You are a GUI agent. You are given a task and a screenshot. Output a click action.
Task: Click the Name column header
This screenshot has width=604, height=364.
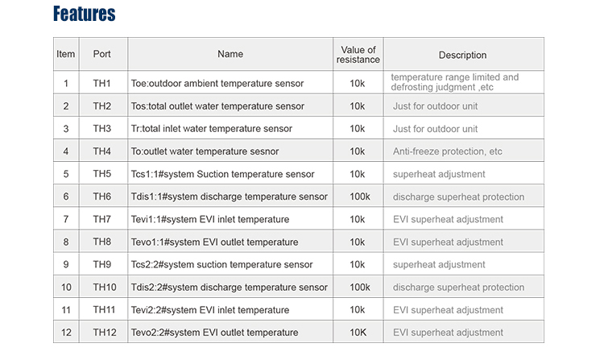[230, 54]
